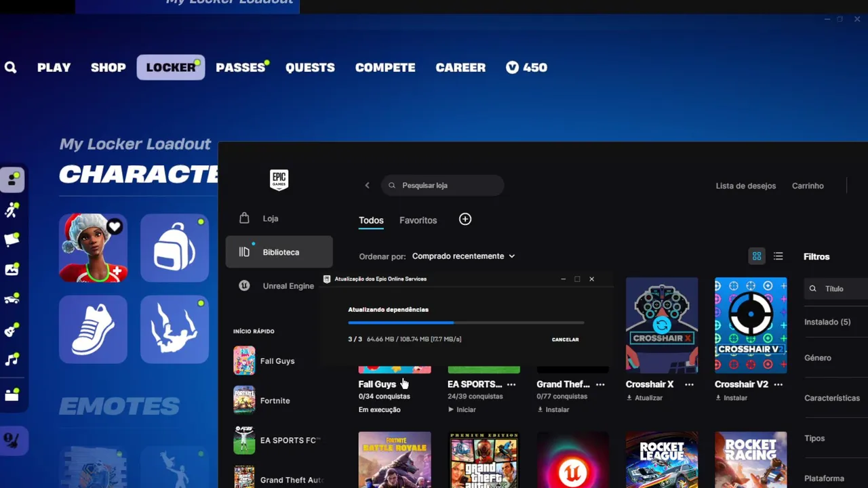The height and width of the screenshot is (488, 868).
Task: Open the Santa hat outfit slot
Action: (93, 248)
